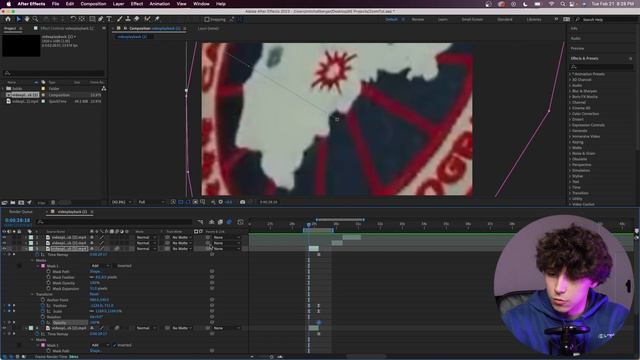This screenshot has height=360, width=640.
Task: Select the Roto Brush tool
Action: click(147, 19)
